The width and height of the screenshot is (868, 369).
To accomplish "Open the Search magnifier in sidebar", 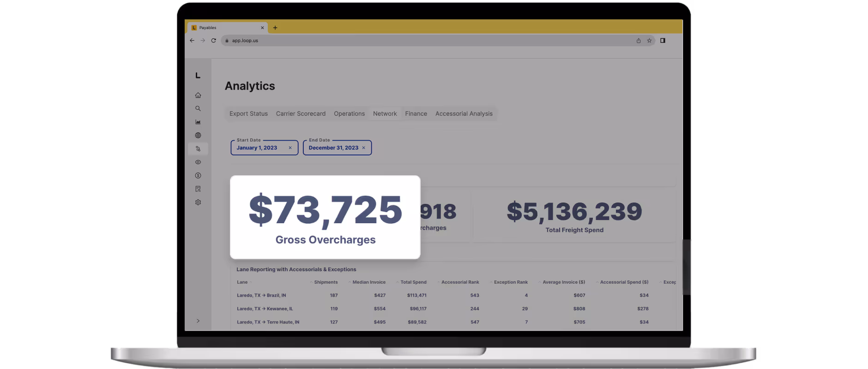I will point(198,108).
